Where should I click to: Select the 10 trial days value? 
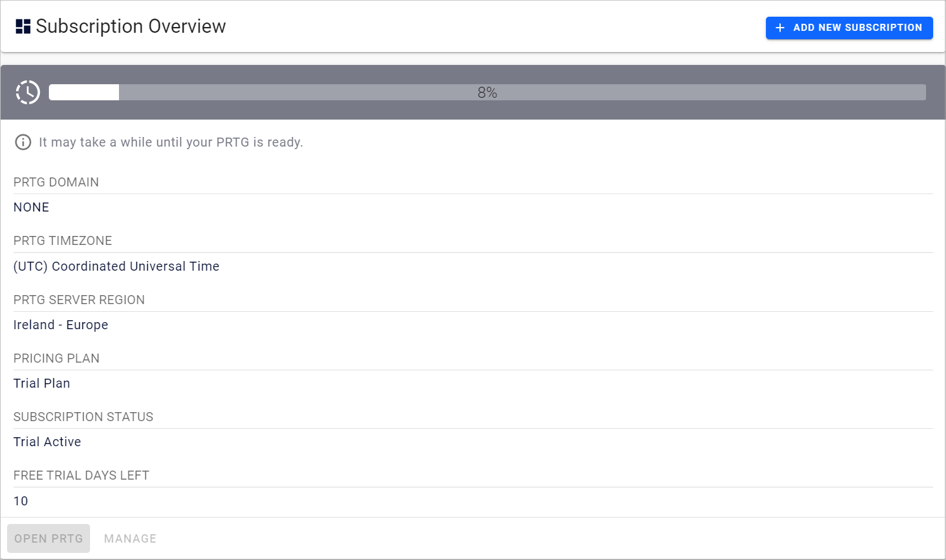pyautogui.click(x=21, y=501)
